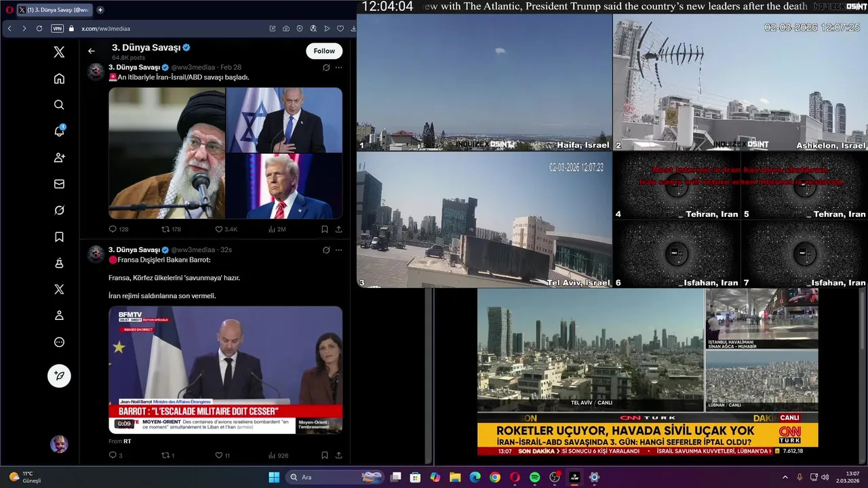Viewport: 868px width, 488px height.
Task: Open X home from the sidebar house icon
Action: point(59,79)
